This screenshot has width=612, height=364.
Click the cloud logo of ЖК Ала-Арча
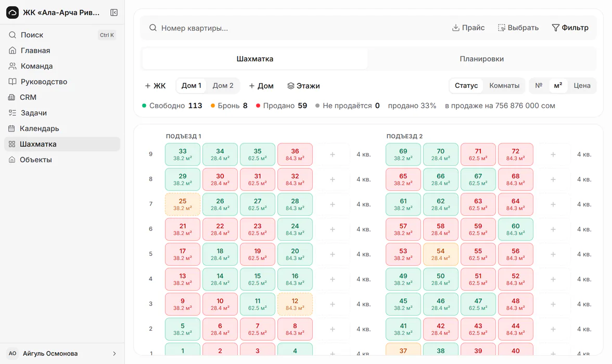pos(12,12)
